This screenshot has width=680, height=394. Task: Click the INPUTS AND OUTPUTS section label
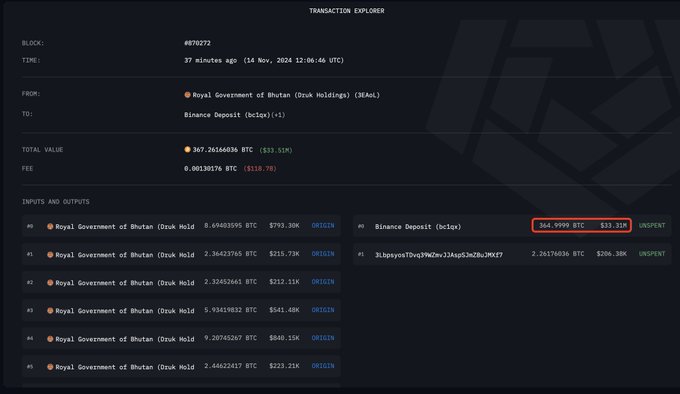click(x=56, y=202)
